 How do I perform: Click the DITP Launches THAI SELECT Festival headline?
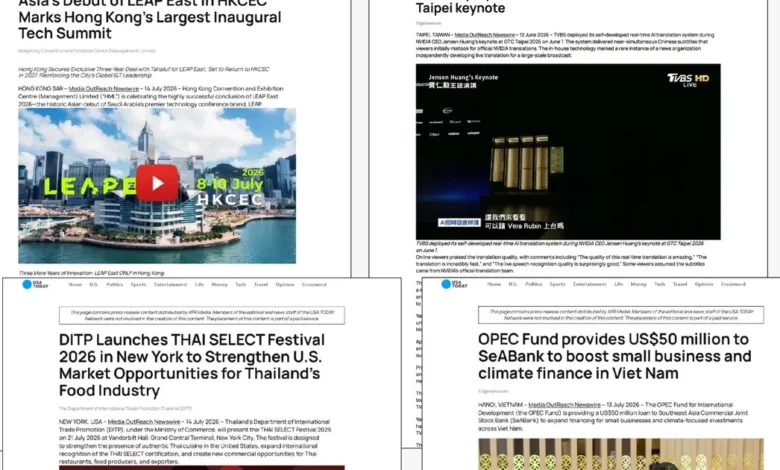192,365
